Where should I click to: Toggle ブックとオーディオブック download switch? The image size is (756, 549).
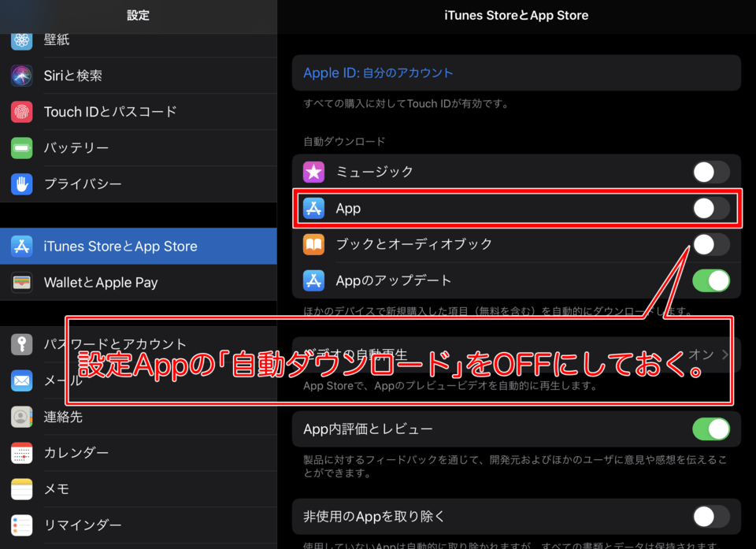[711, 245]
